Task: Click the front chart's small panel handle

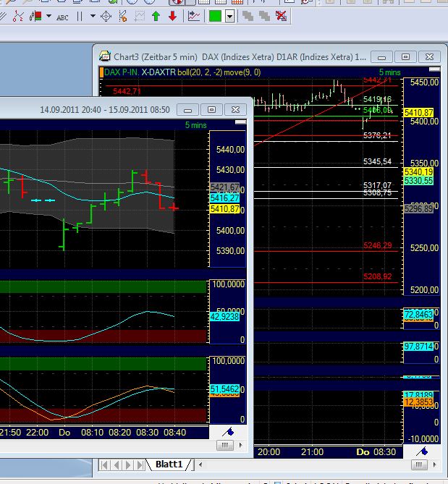Action: point(240,122)
